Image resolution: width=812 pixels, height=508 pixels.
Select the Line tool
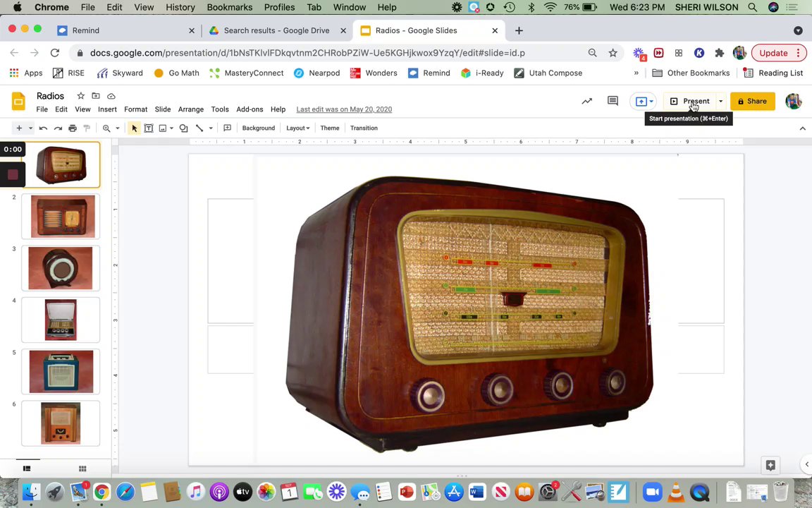tap(199, 128)
